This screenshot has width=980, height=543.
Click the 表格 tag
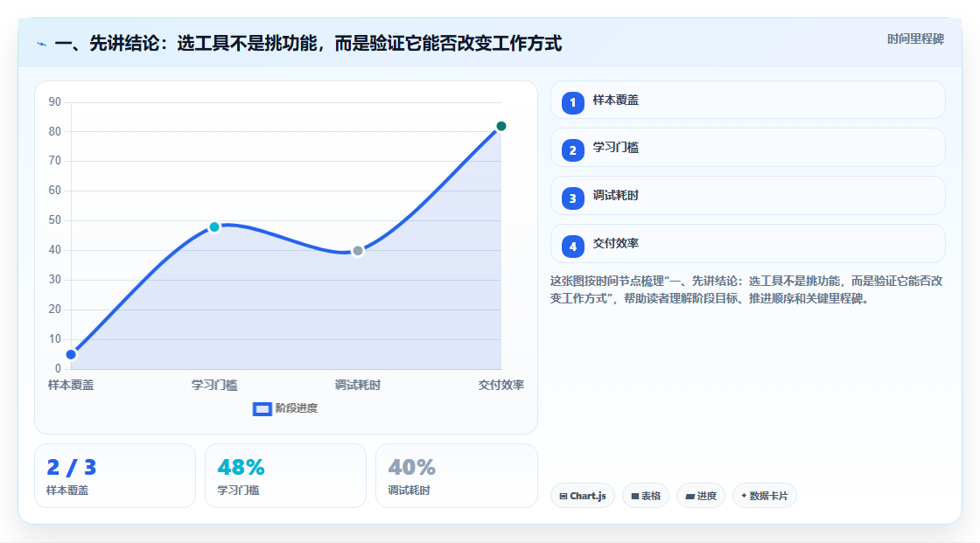pos(646,496)
